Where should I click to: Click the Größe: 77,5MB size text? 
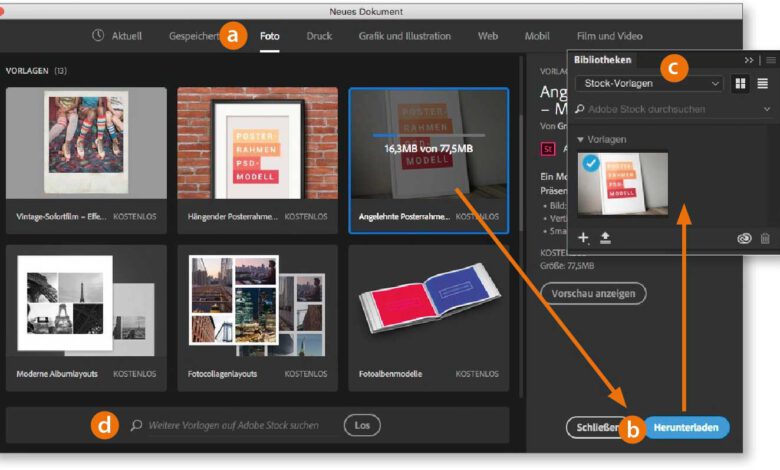point(567,266)
